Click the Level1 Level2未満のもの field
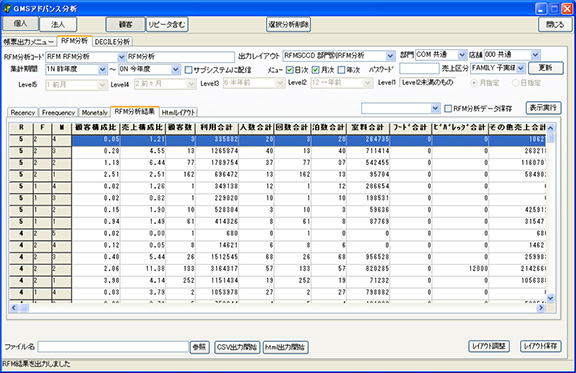This screenshot has height=373, width=576. (x=428, y=83)
